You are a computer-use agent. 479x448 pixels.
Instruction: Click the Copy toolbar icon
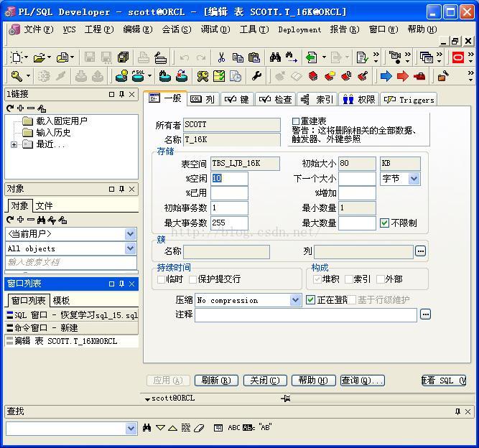(238, 57)
